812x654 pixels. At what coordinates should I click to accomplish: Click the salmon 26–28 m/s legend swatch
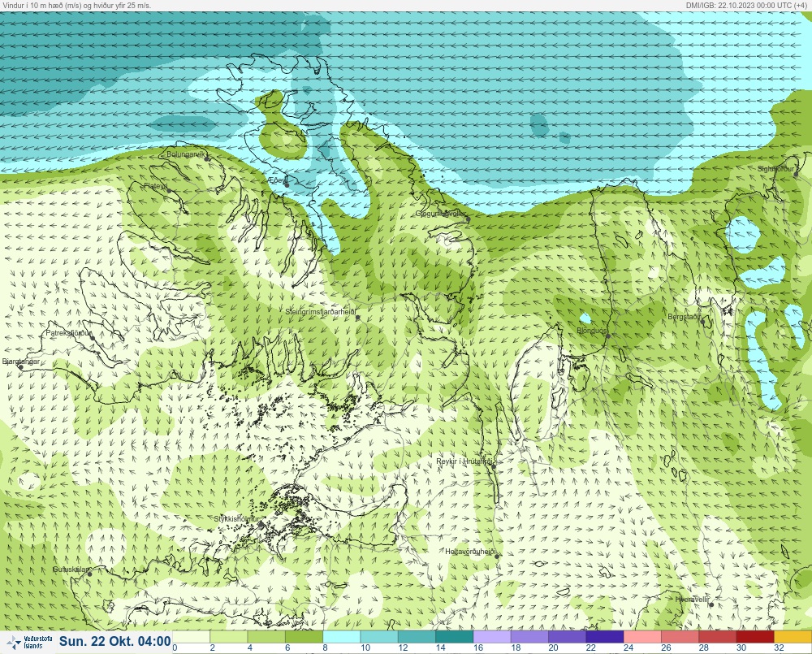coord(680,637)
